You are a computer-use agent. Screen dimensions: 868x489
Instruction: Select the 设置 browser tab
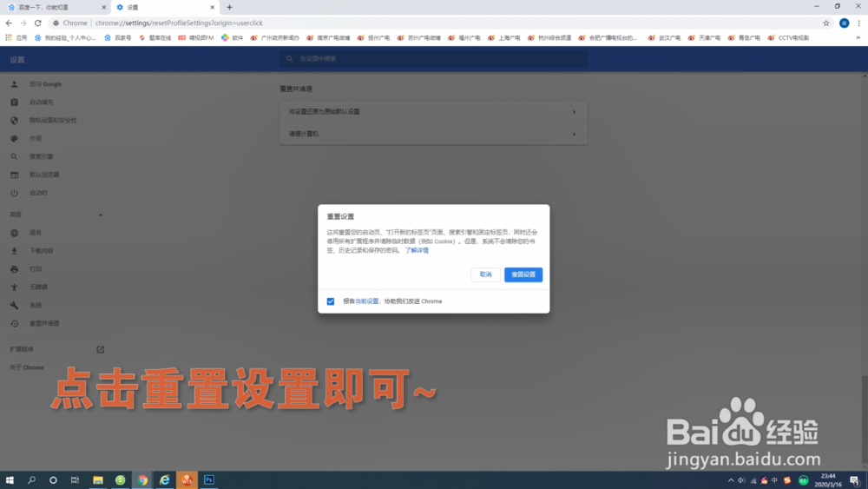[165, 8]
